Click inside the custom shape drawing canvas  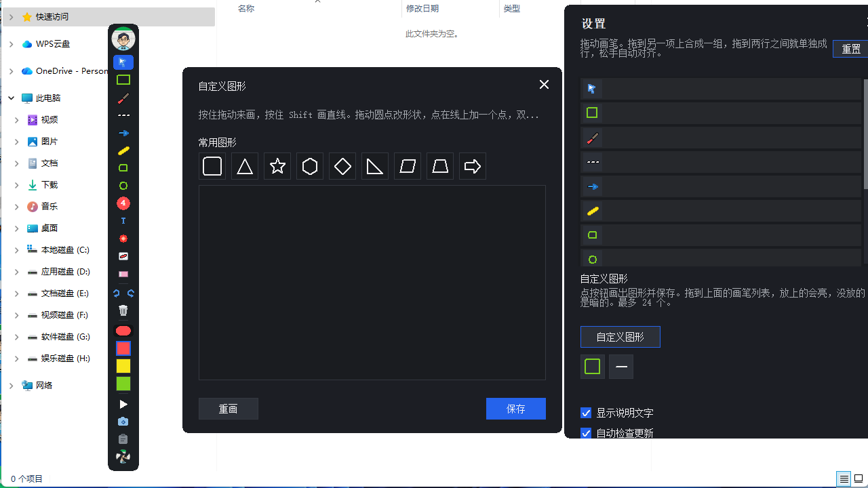[372, 283]
